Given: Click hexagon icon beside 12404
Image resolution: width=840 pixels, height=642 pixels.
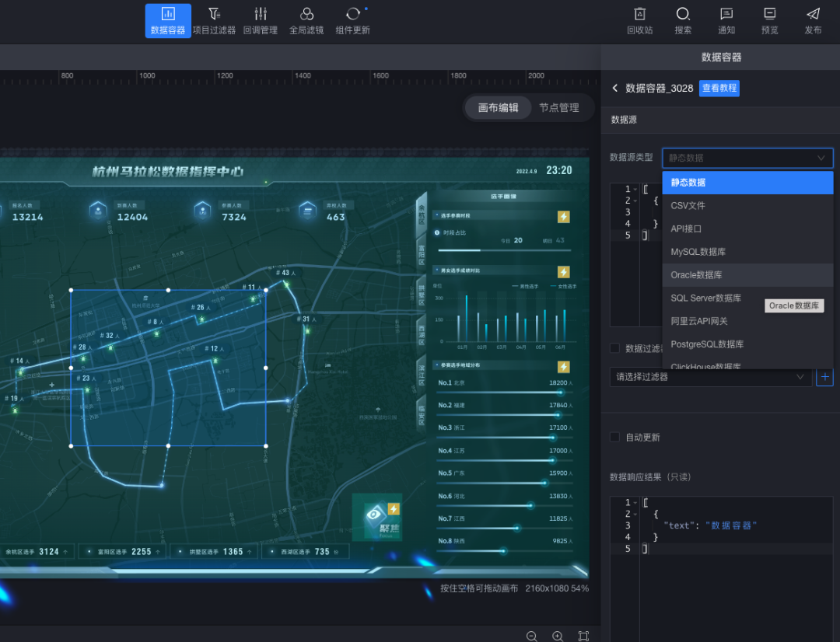Looking at the screenshot, I should 97,211.
